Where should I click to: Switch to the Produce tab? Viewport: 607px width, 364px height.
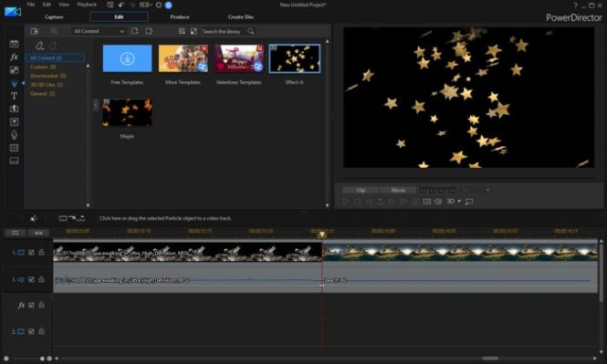[180, 17]
